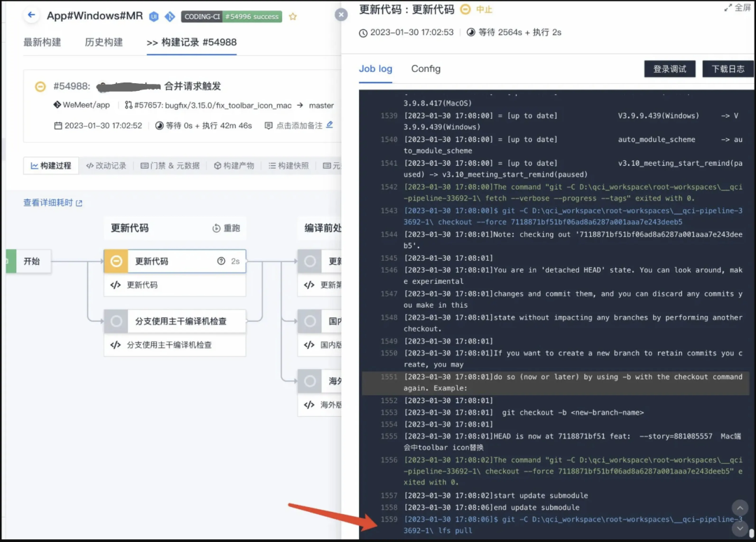Star this App#Windows#MR pipeline
The width and height of the screenshot is (756, 542).
coord(293,16)
